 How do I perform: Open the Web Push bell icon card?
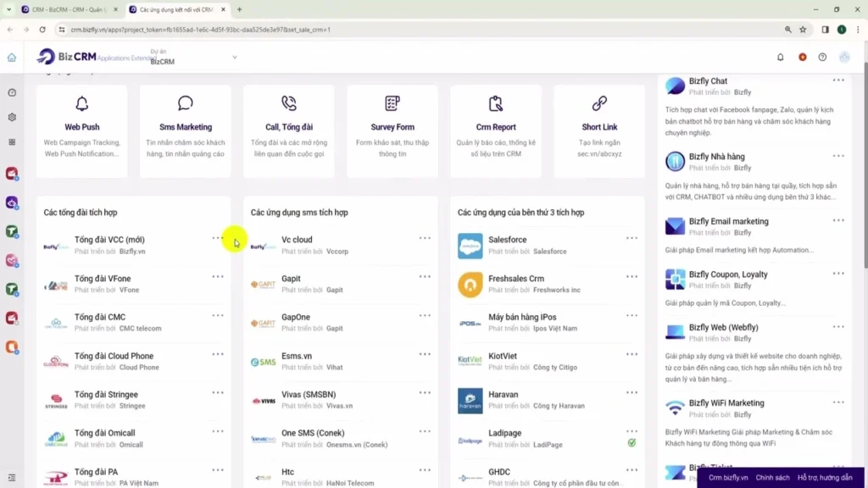pyautogui.click(x=82, y=104)
